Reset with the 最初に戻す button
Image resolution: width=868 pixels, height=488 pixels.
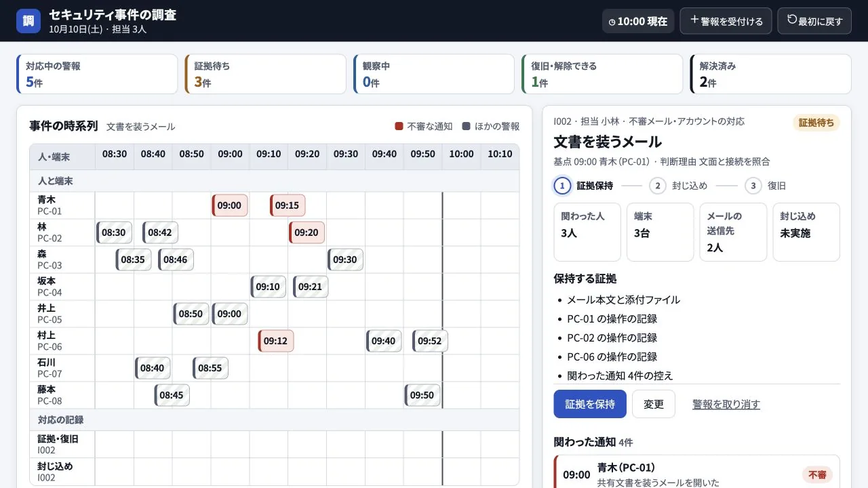(814, 21)
